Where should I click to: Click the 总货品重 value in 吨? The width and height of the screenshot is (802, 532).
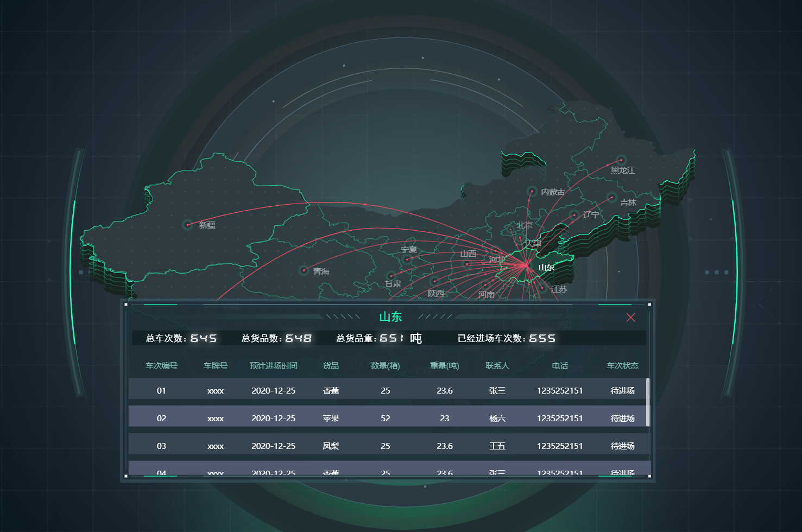click(x=392, y=338)
